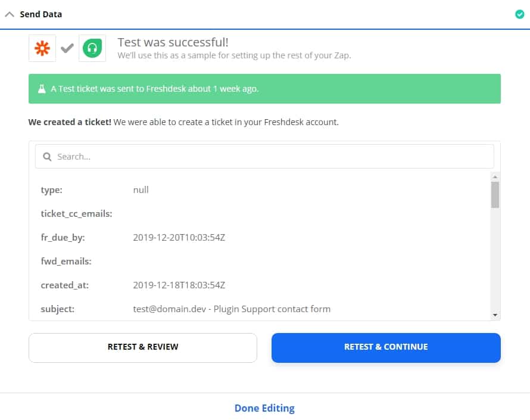The image size is (530, 420).
Task: Click the green Freshdesk headset icon
Action: [92, 48]
